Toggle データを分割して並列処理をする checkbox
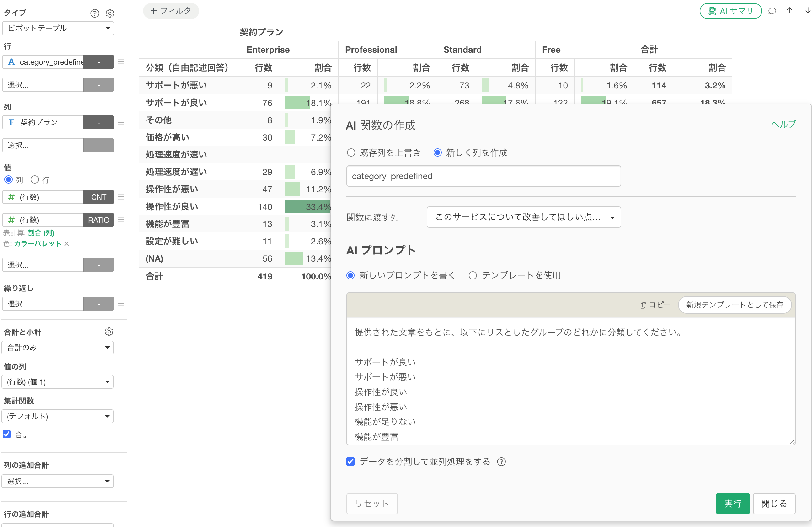Viewport: 812px width, 527px height. click(x=350, y=461)
